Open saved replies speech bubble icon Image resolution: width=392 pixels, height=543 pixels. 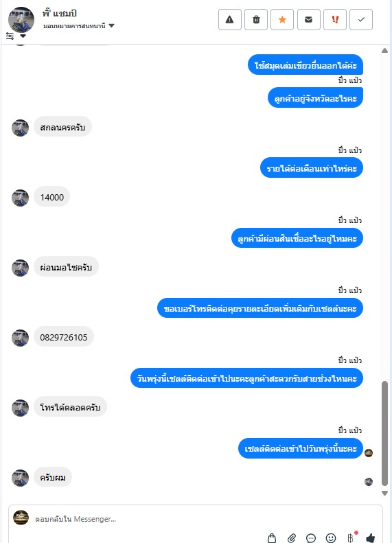tap(311, 538)
